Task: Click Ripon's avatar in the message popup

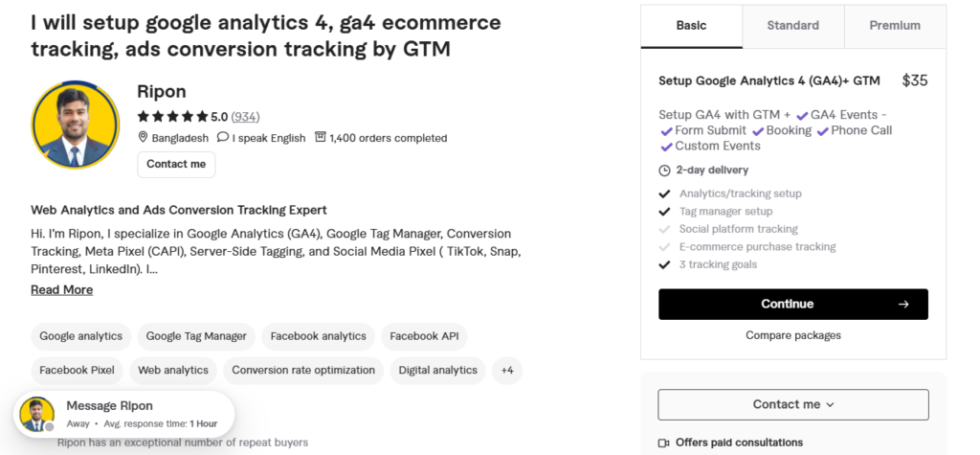Action: coord(37,415)
